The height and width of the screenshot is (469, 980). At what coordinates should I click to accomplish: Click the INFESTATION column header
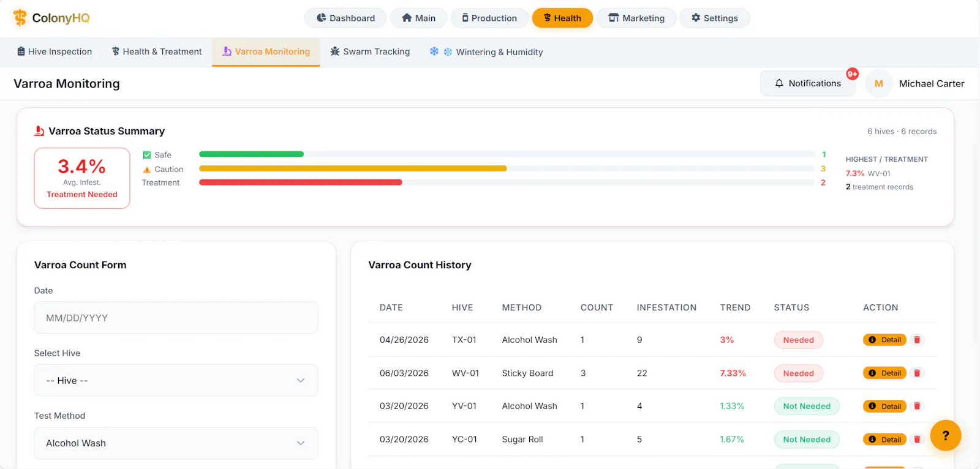[666, 307]
